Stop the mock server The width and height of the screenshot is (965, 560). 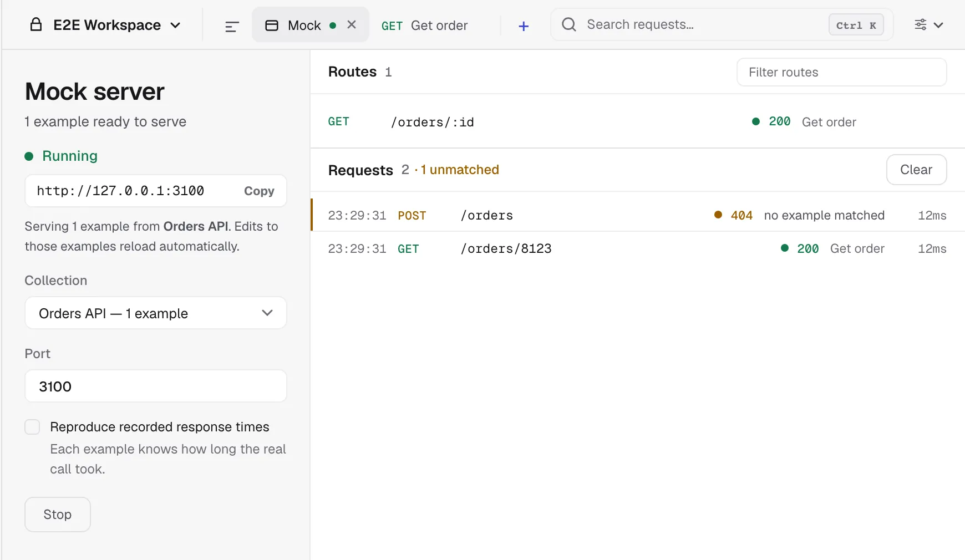[x=58, y=515]
